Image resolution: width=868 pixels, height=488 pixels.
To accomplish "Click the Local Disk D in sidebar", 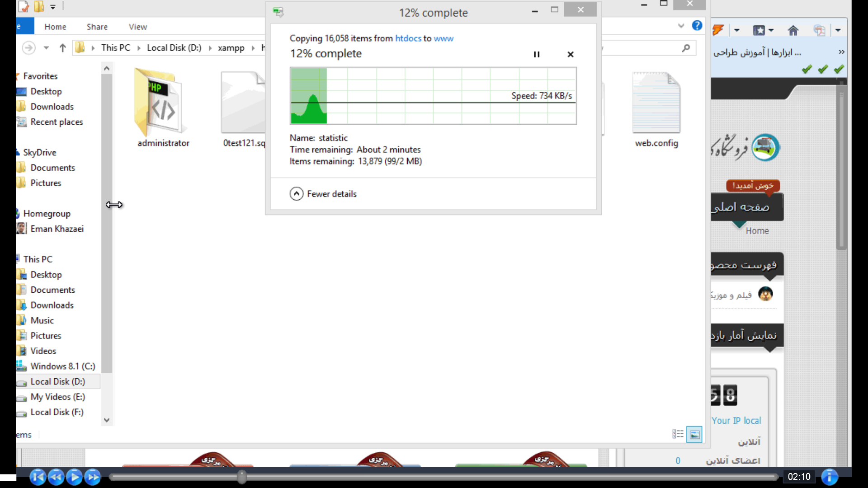I will tap(57, 381).
